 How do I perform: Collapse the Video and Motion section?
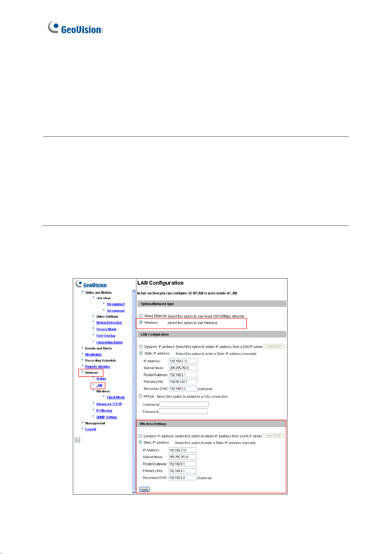pyautogui.click(x=83, y=292)
